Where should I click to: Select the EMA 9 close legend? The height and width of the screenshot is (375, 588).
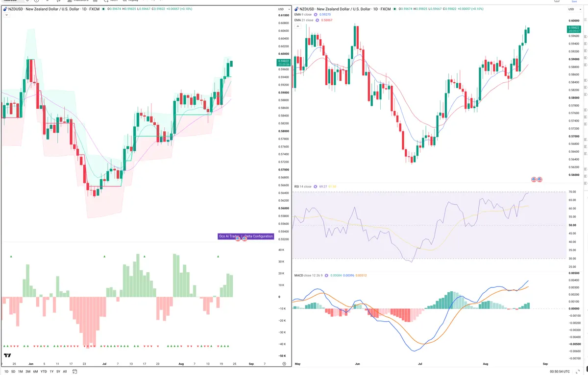pyautogui.click(x=304, y=15)
